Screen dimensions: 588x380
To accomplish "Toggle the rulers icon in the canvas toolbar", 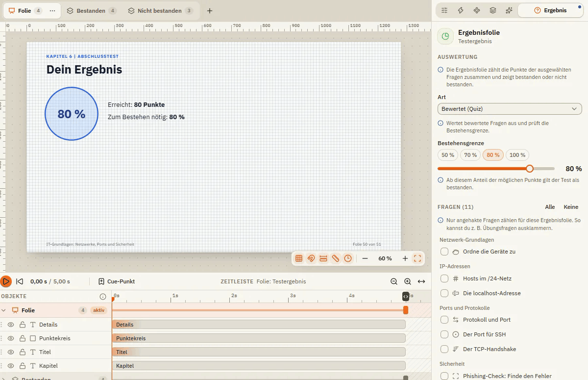I will point(323,258).
